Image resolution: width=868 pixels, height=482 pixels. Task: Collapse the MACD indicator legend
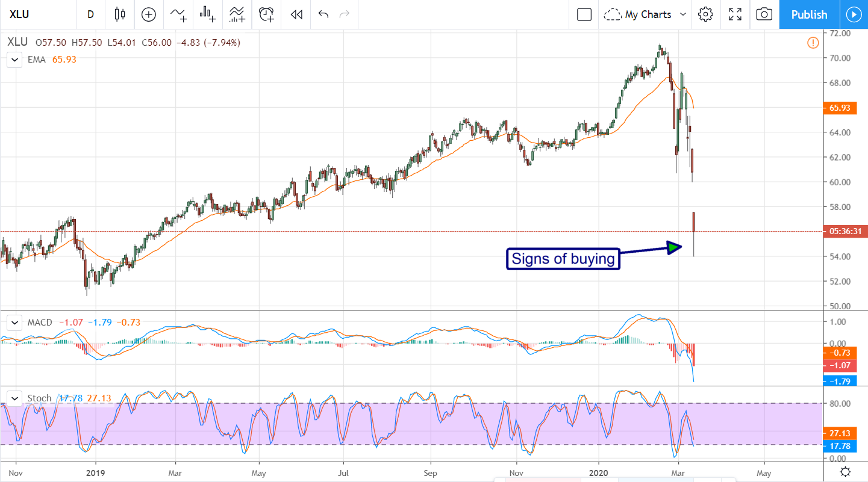click(x=13, y=323)
